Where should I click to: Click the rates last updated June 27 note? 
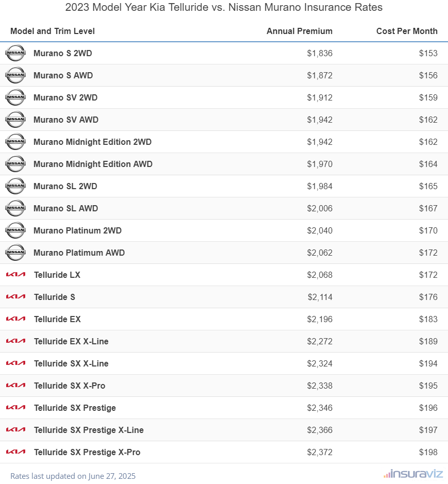pyautogui.click(x=73, y=476)
